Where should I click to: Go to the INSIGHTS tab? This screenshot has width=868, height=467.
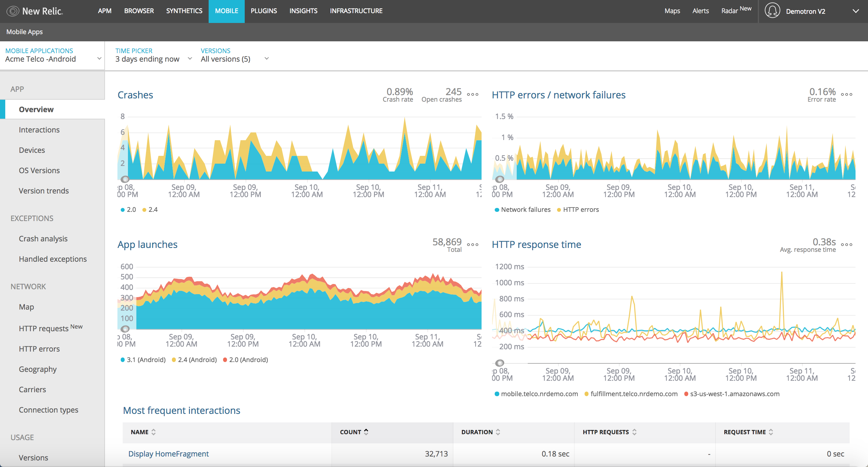pyautogui.click(x=303, y=11)
